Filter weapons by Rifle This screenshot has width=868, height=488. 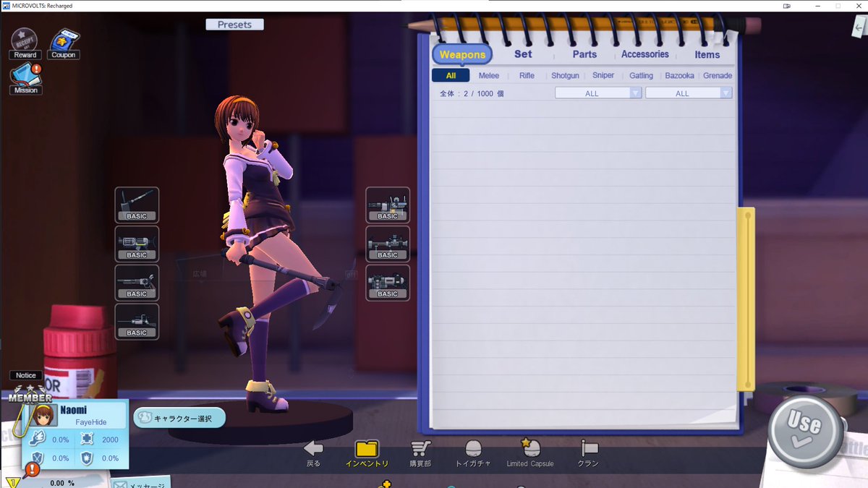click(527, 75)
